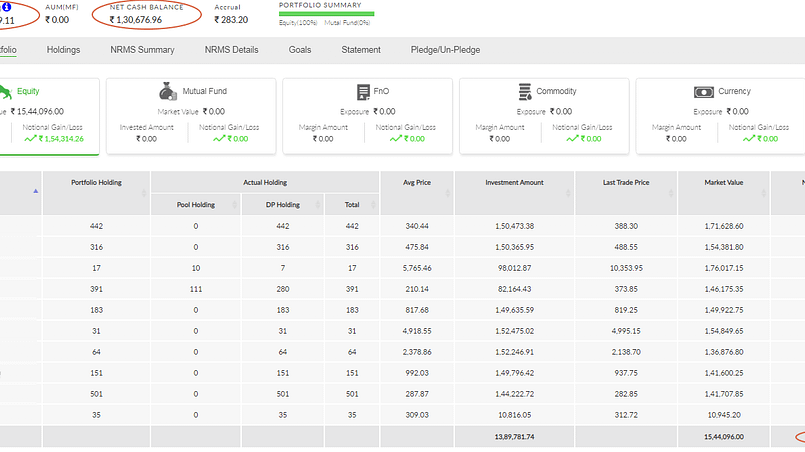The image size is (805, 452).
Task: Click the Mutual Fund money bag icon
Action: pyautogui.click(x=167, y=91)
